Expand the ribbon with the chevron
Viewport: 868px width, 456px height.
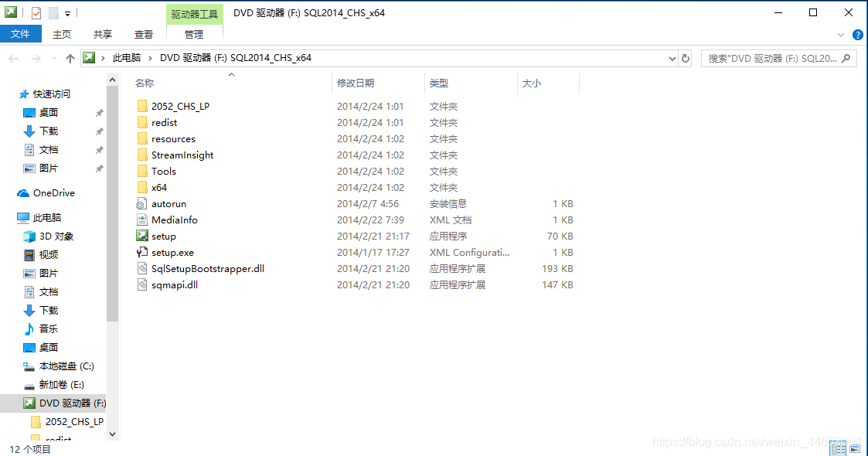(841, 35)
